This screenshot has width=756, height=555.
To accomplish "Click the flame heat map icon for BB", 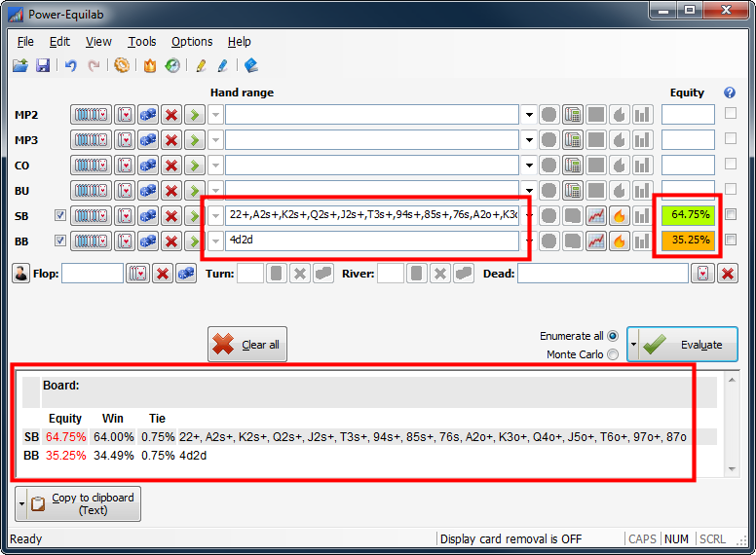I will pos(620,240).
